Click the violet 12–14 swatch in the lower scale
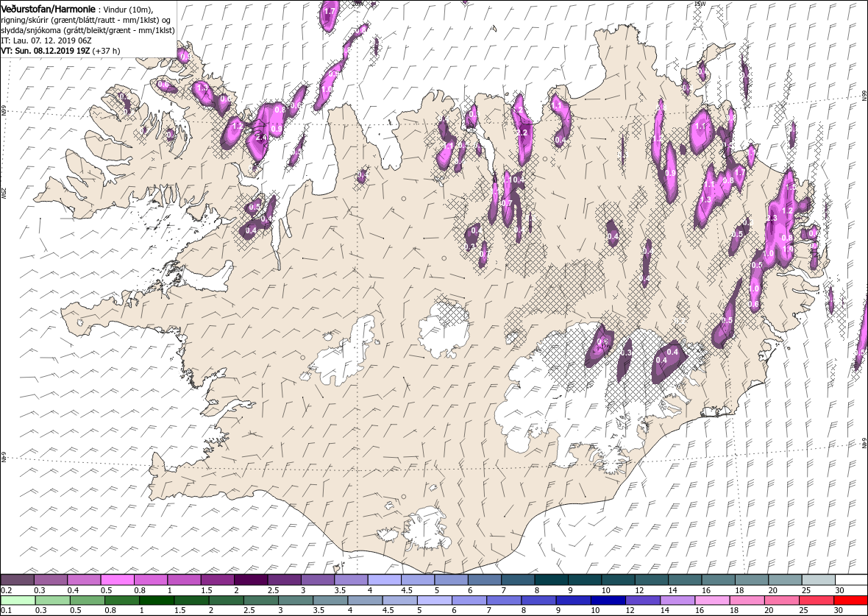Screen dimensions: 868x616 tap(642, 601)
